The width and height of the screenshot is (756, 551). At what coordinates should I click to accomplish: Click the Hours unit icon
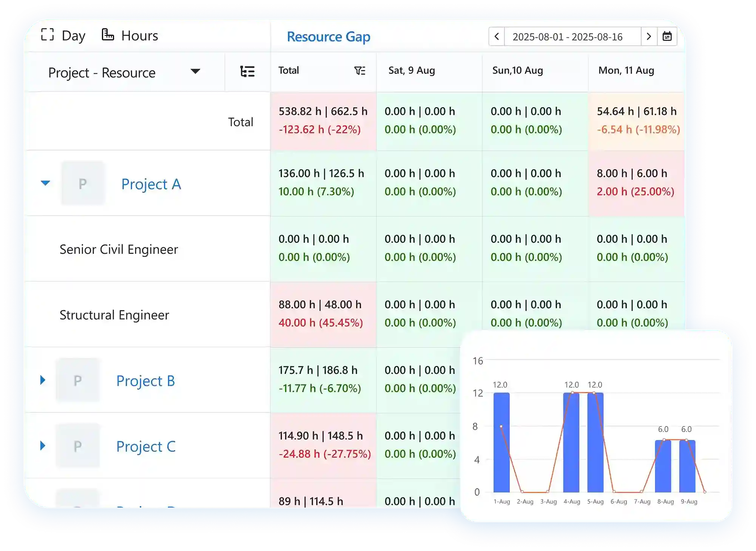pyautogui.click(x=108, y=35)
